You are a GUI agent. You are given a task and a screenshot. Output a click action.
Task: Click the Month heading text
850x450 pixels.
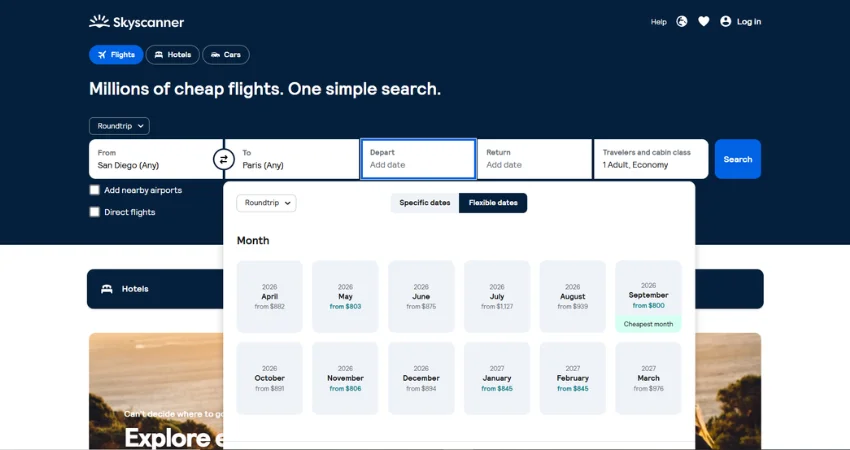(x=253, y=241)
